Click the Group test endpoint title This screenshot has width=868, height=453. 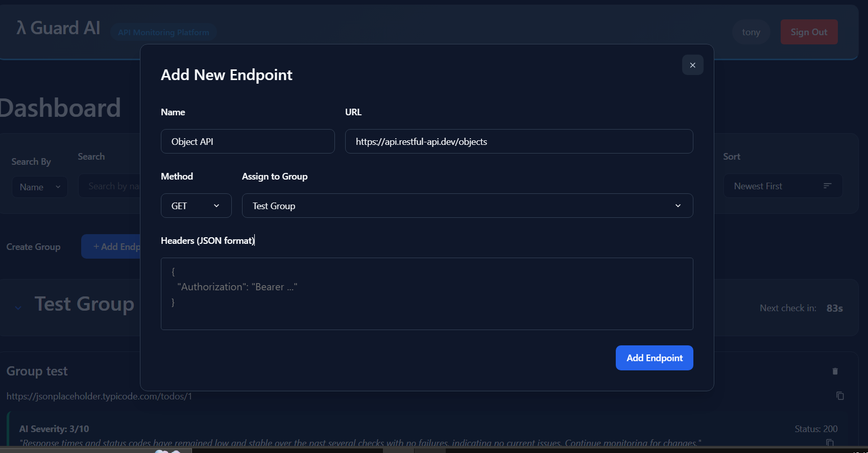[37, 371]
